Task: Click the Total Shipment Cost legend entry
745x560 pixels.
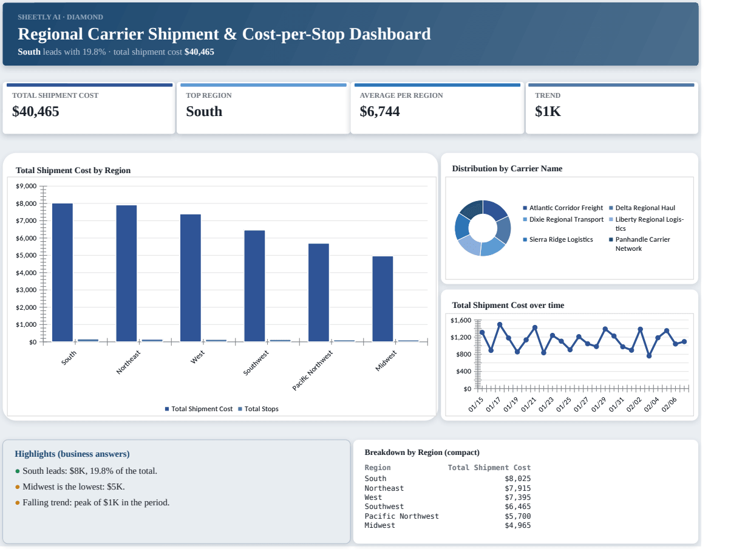Action: (x=199, y=409)
